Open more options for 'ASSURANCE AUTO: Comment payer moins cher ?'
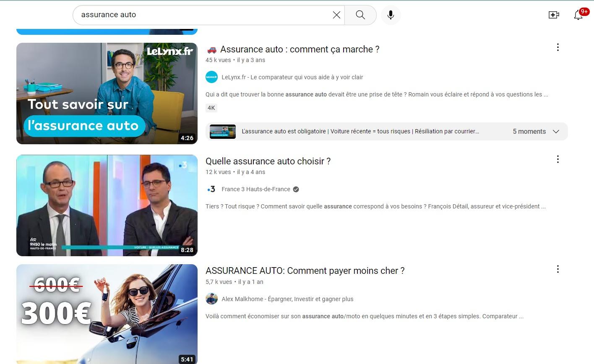The image size is (594, 364). click(558, 269)
